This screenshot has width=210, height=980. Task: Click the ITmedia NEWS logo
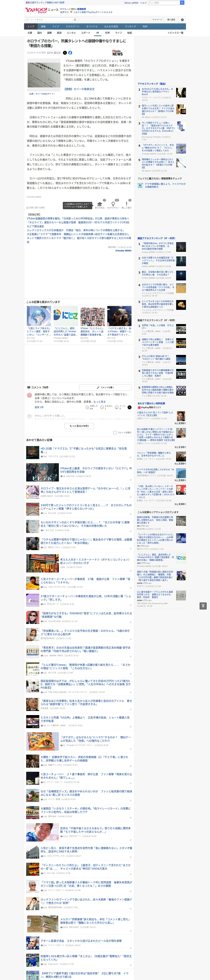coord(118,53)
